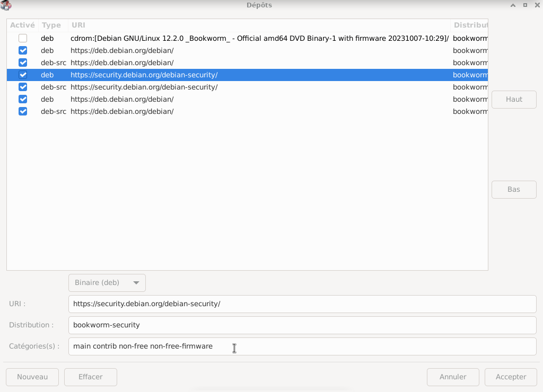Image resolution: width=543 pixels, height=392 pixels.
Task: Move the repository up with Haut
Action: click(514, 99)
